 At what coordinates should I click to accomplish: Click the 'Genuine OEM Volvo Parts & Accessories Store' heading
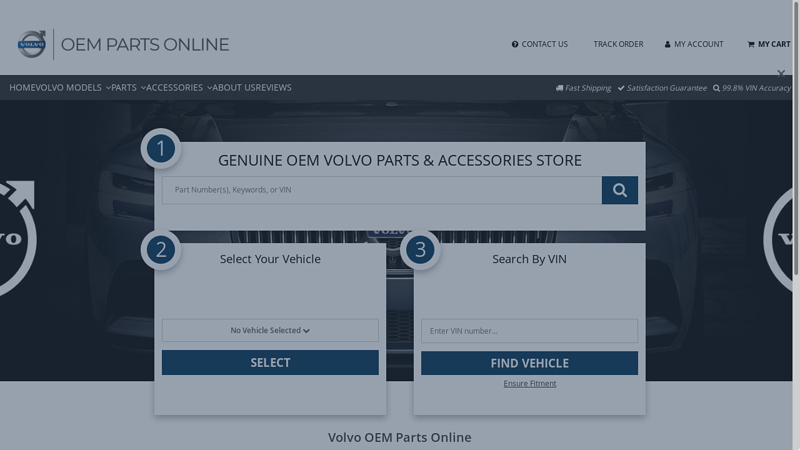pos(400,160)
